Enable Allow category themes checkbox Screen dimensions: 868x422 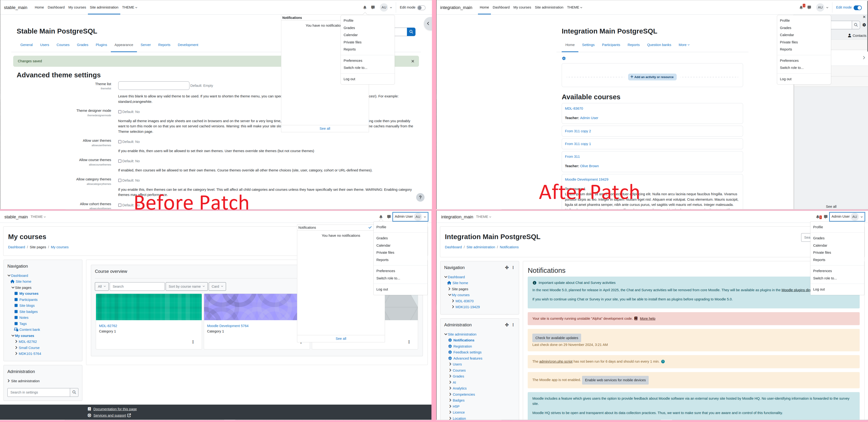click(x=120, y=181)
